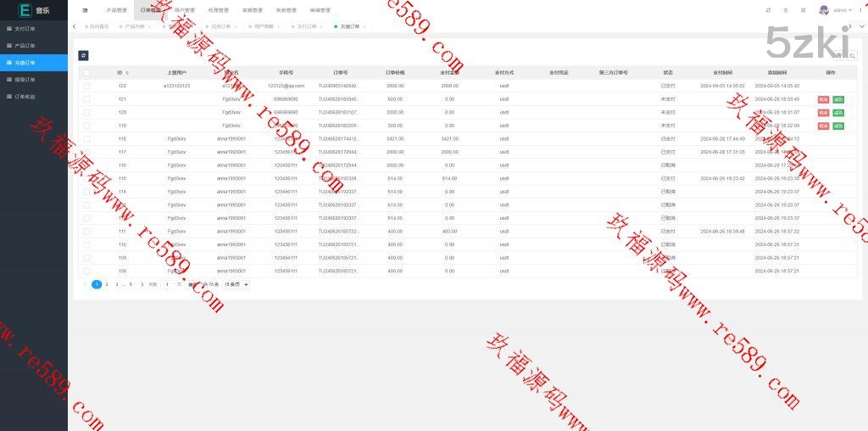Select the checkbox for order ID 122
The height and width of the screenshot is (431, 868).
(x=86, y=86)
